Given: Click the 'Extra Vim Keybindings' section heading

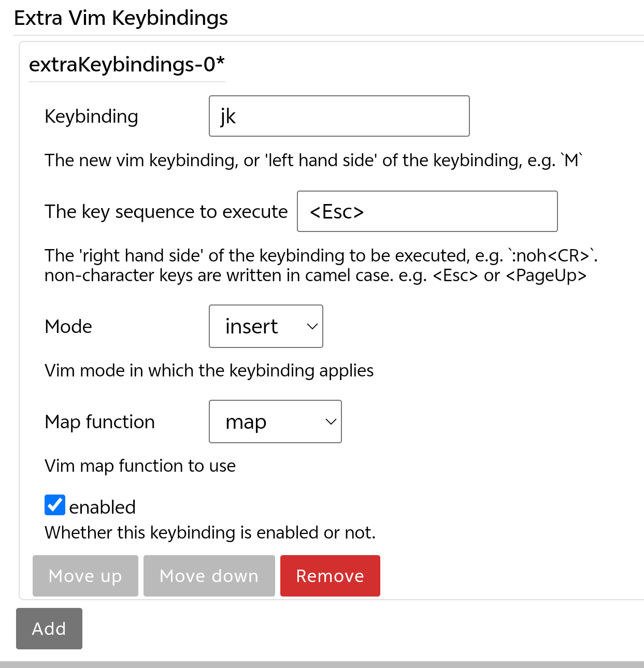Looking at the screenshot, I should click(121, 18).
